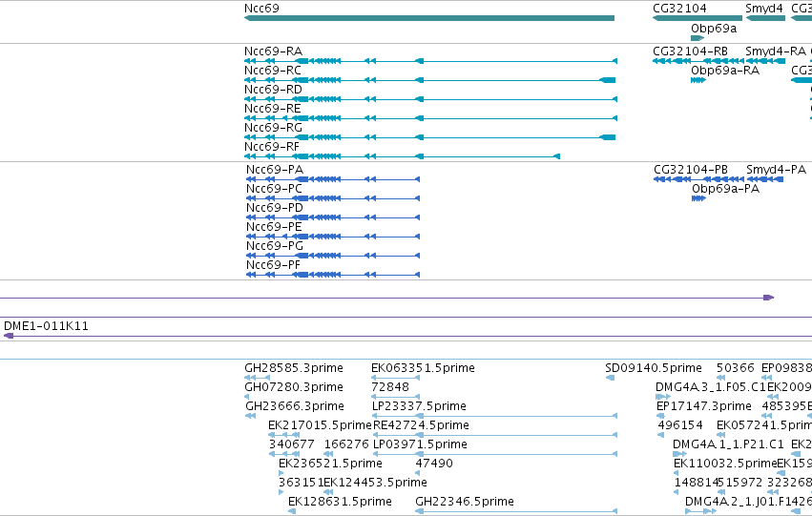Image resolution: width=812 pixels, height=516 pixels.
Task: Select the CG32104 gene bar
Action: [x=697, y=18]
